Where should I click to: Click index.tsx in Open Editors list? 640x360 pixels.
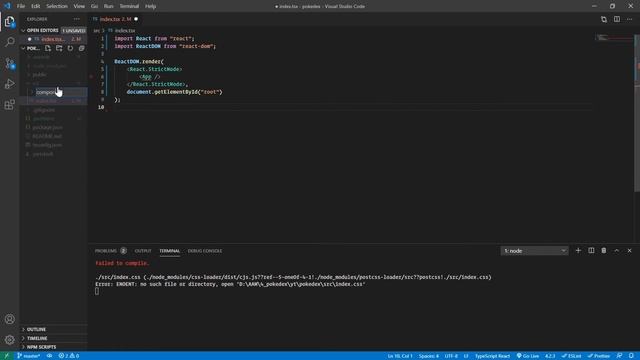point(53,39)
